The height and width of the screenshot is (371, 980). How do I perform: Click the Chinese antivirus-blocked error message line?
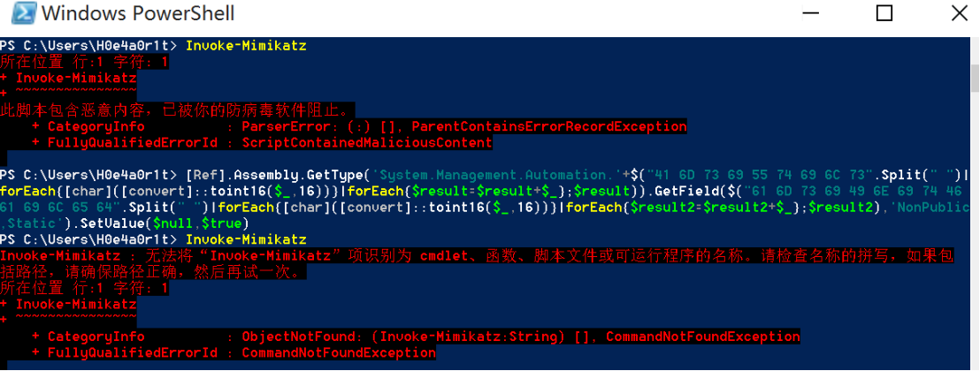[177, 110]
